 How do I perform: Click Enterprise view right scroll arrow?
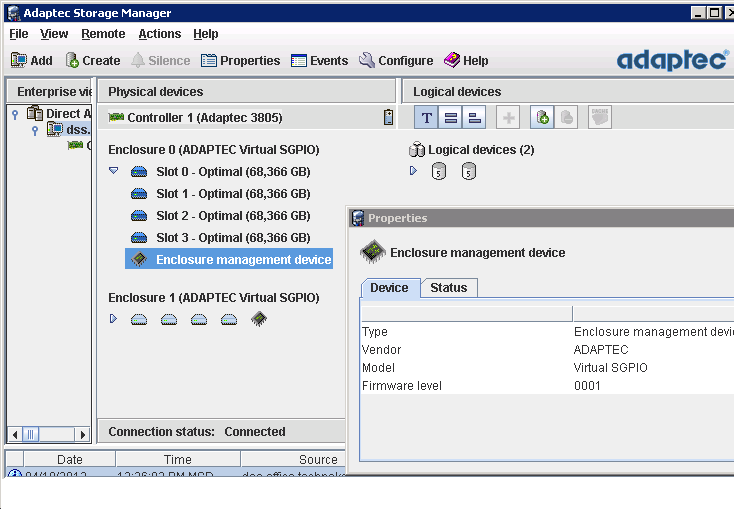82,435
